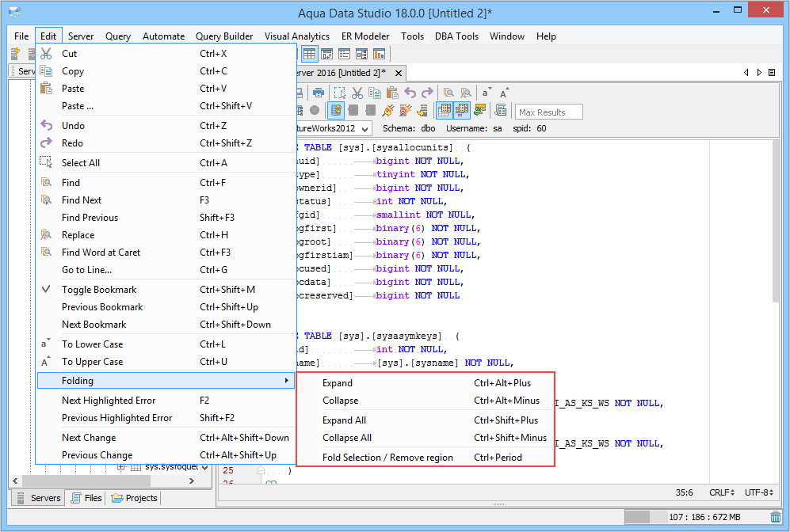Click the server tree scroll-down arrow
The height and width of the screenshot is (532, 790).
tap(205, 468)
